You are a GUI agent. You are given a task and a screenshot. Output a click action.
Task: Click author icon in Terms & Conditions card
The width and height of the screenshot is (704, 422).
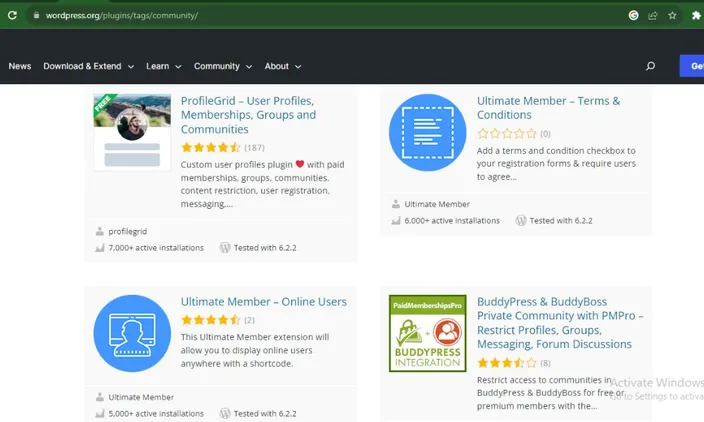(x=396, y=204)
